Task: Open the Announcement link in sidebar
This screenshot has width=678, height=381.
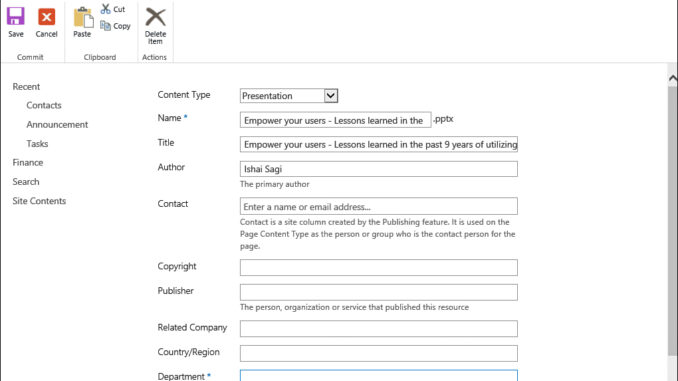Action: point(57,125)
